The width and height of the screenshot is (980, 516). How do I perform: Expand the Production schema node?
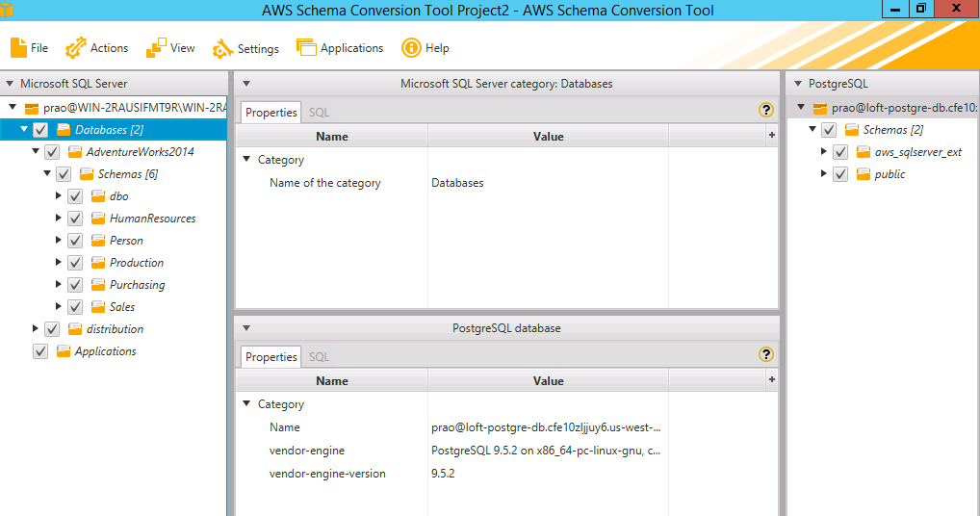pyautogui.click(x=58, y=263)
